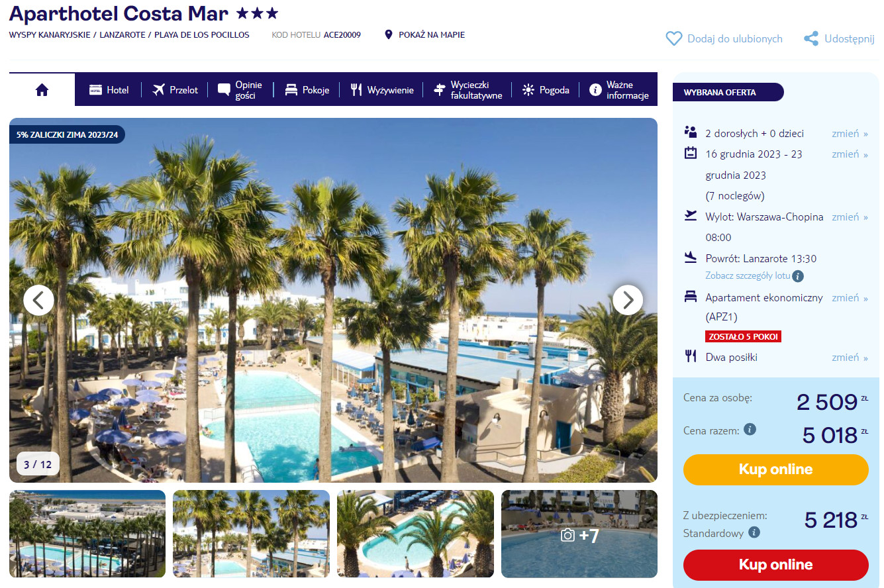Change meal plan Dwa posiłki via zmień
Image resolution: width=884 pixels, height=588 pixels.
(x=850, y=358)
